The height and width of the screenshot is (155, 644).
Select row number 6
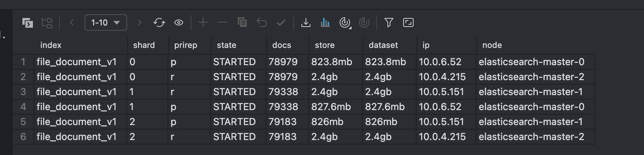23,137
